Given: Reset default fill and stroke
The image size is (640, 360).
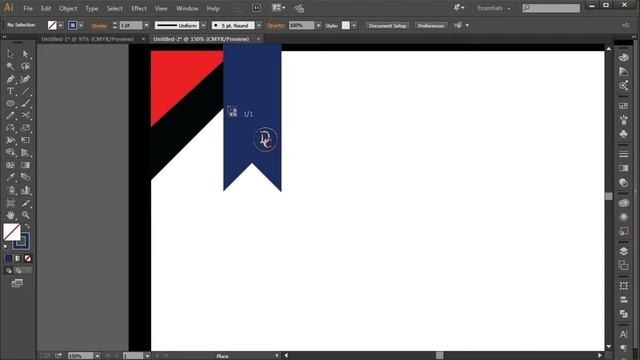Looking at the screenshot, I should [6, 247].
